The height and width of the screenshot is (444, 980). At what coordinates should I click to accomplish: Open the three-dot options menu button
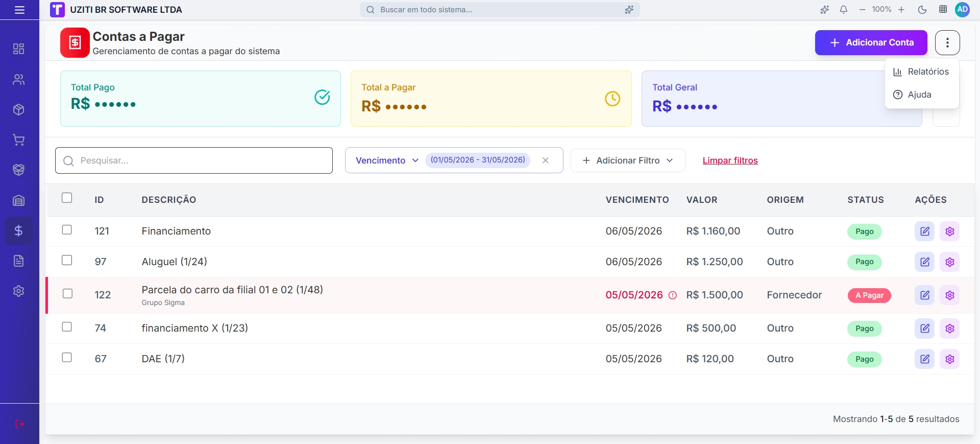pos(947,42)
